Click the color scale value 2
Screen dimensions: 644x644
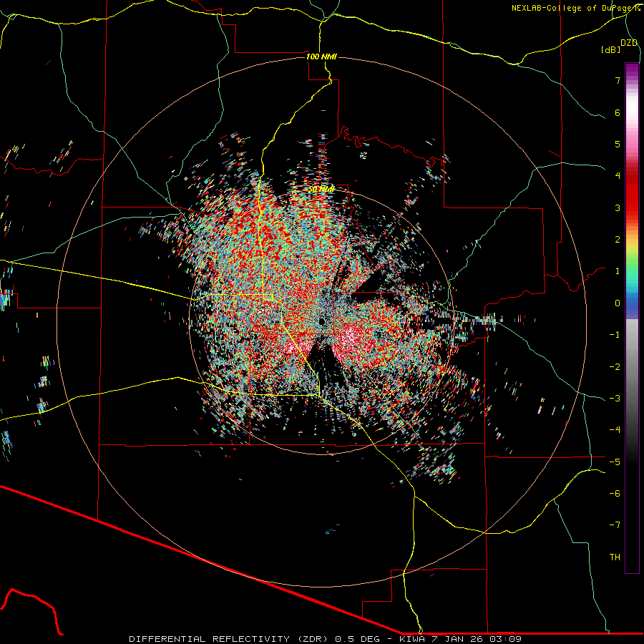pos(618,240)
